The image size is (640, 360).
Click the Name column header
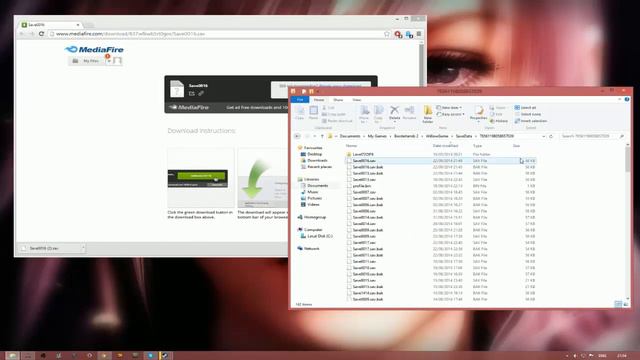click(351, 145)
